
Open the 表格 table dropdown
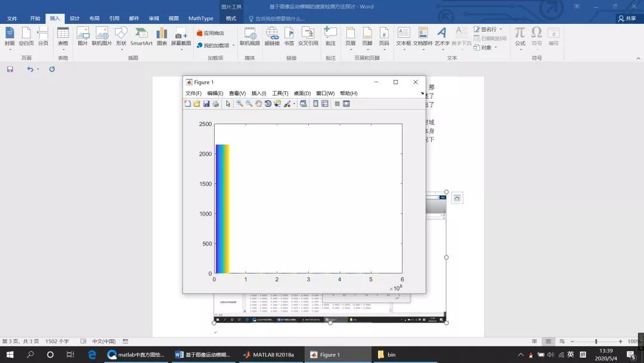63,37
